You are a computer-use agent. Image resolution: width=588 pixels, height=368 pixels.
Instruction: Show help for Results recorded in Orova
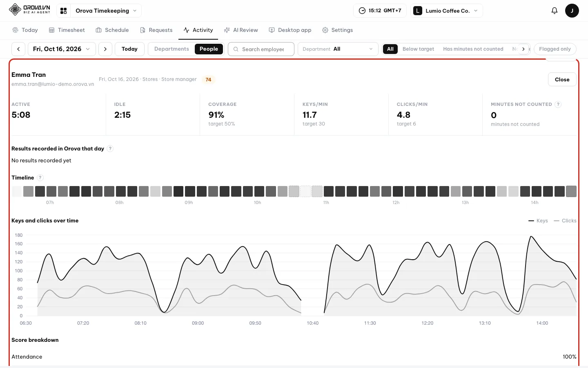click(110, 148)
